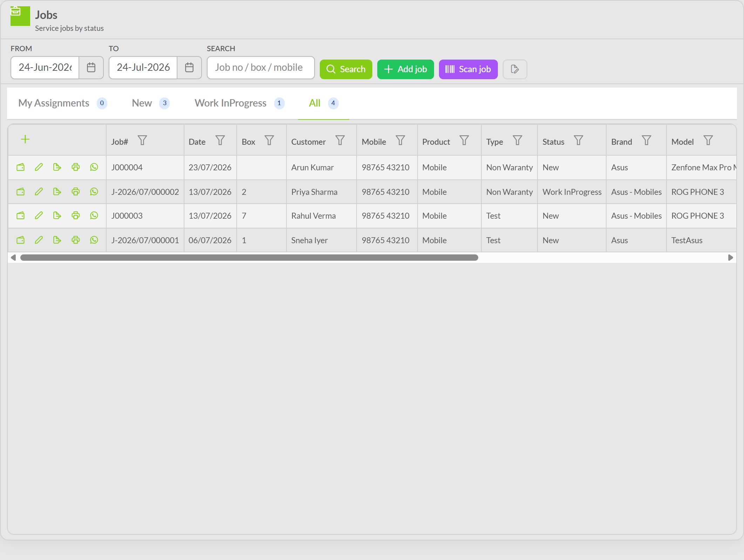Click the TO date field 24-Jul-2026
744x560 pixels.
click(143, 67)
